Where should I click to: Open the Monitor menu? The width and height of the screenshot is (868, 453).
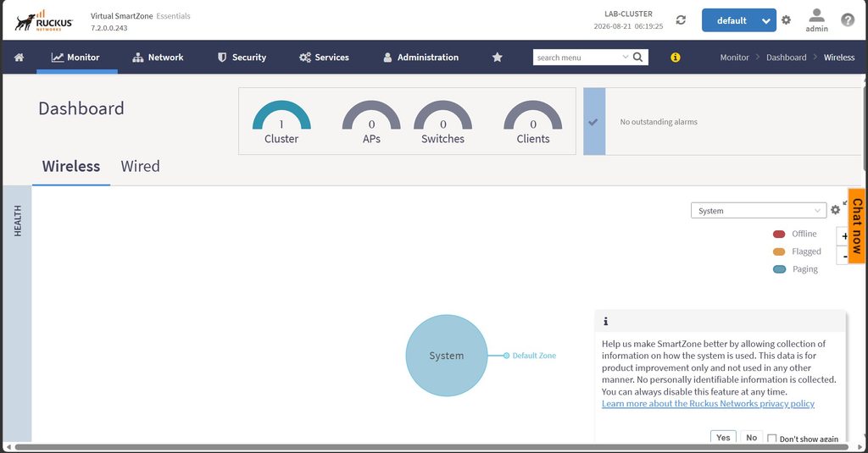point(75,57)
